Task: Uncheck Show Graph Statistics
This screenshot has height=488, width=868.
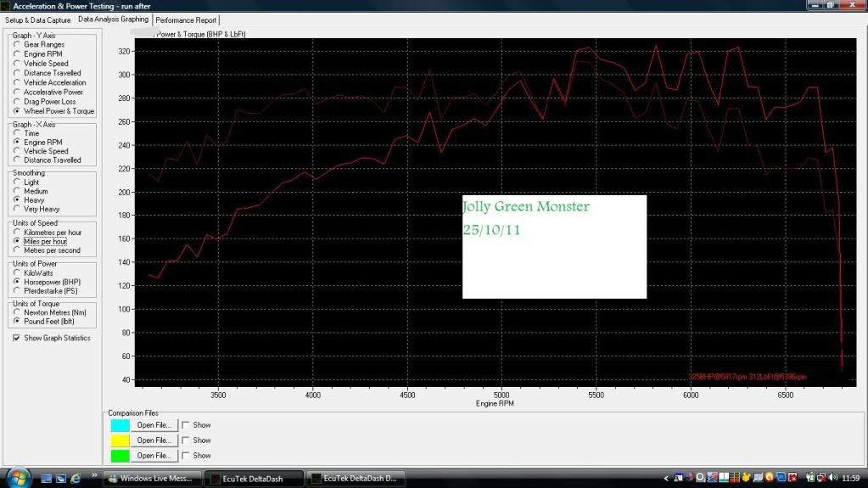Action: (17, 338)
